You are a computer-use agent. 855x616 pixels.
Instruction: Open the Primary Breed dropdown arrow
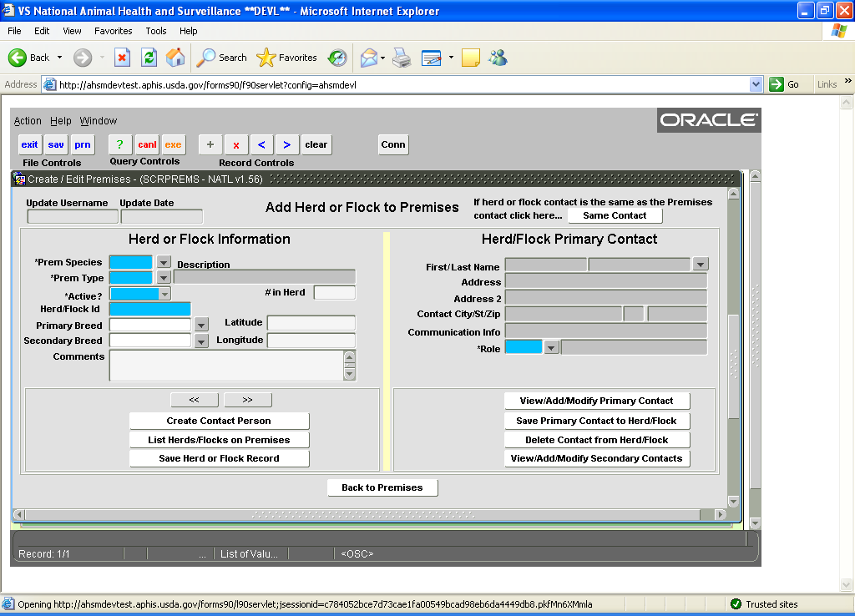tap(201, 325)
